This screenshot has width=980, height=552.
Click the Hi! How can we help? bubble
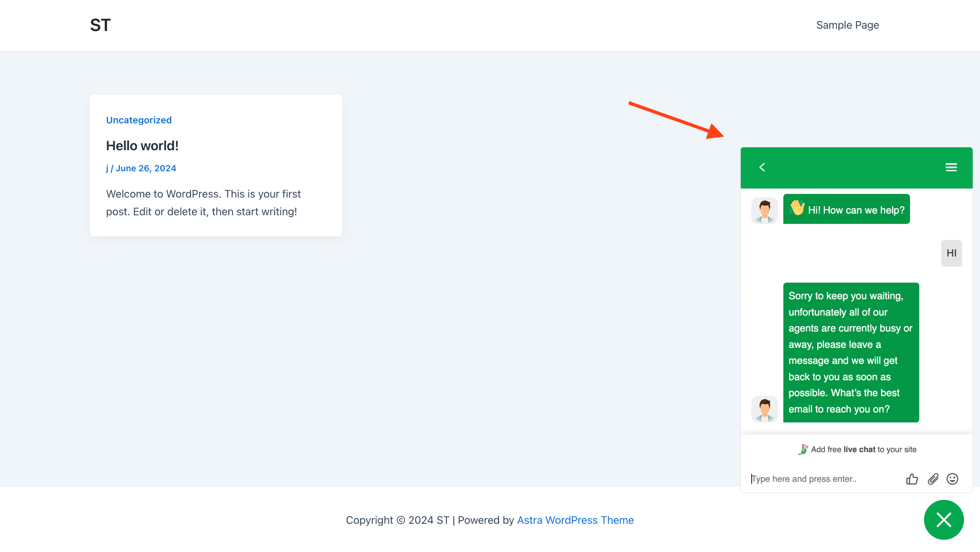[846, 209]
